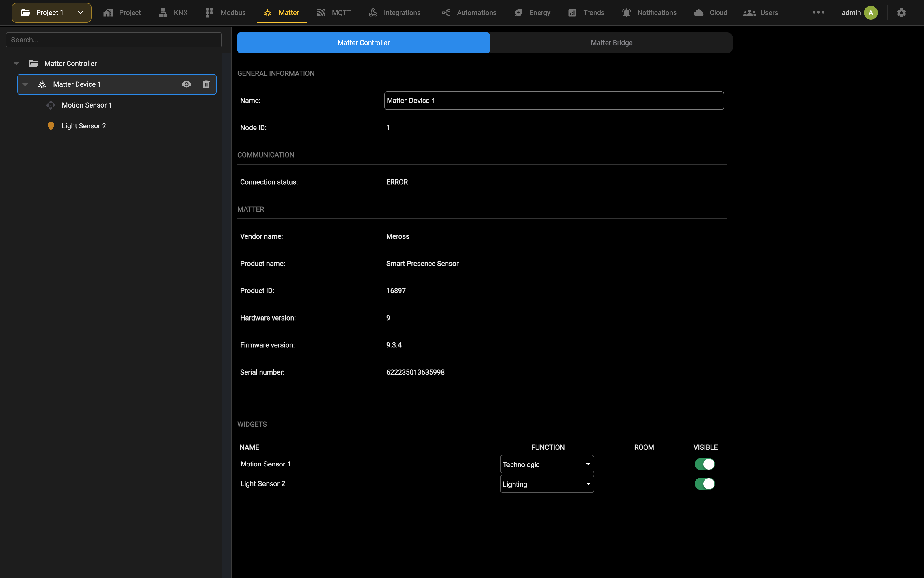Open the Project 1 dropdown selector
The width and height of the screenshot is (924, 578).
(x=52, y=13)
